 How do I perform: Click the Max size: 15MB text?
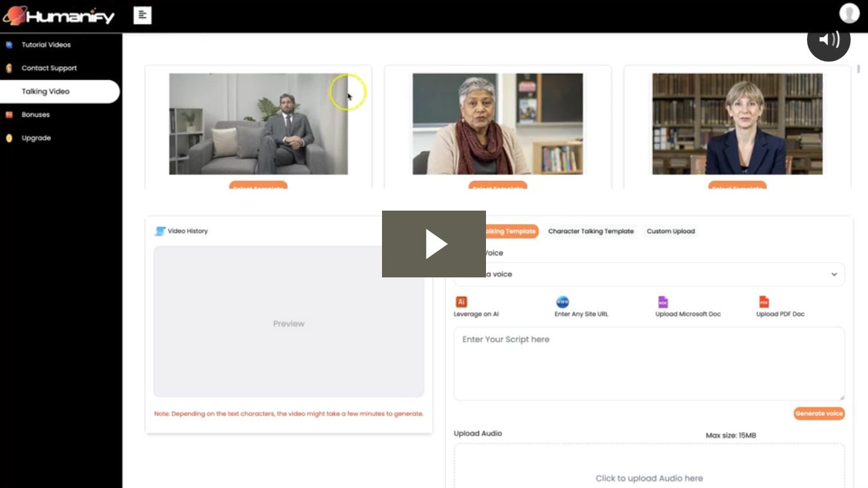click(731, 435)
